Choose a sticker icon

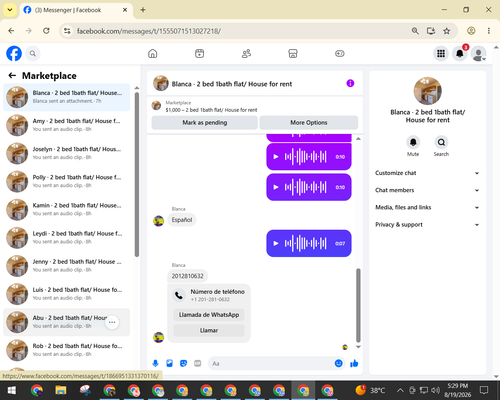pos(183,363)
